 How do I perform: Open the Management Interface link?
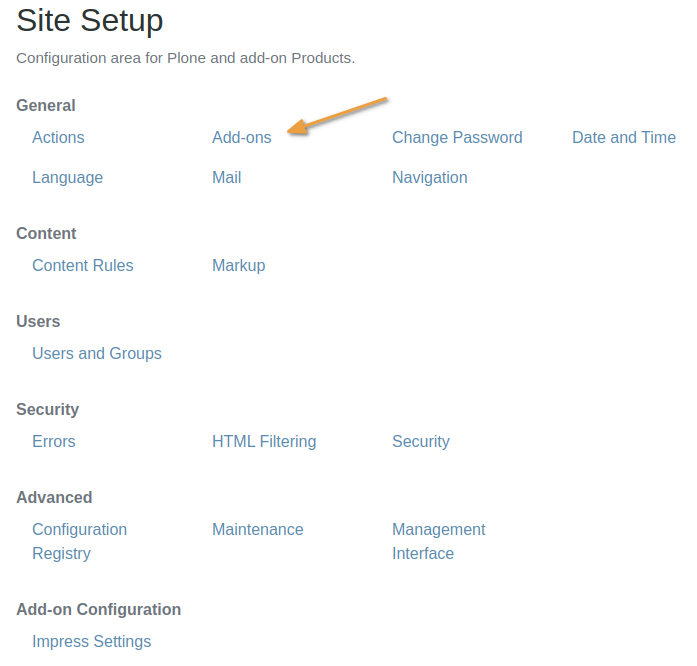438,541
